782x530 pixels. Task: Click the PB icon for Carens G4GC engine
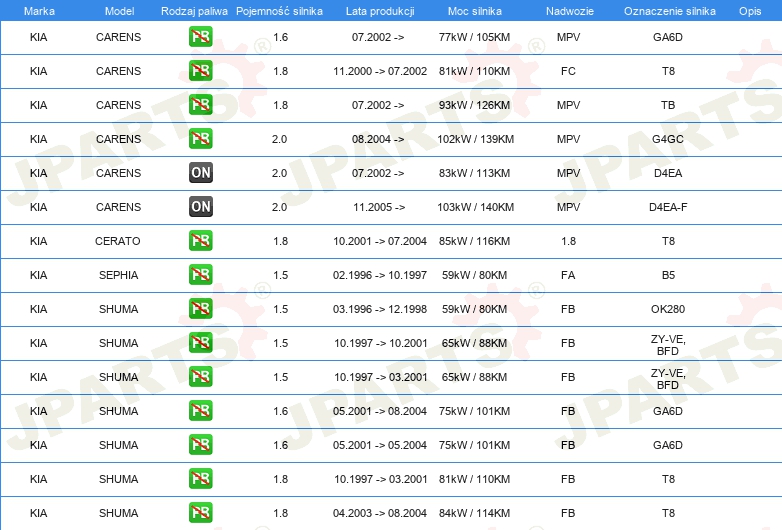tap(200, 139)
